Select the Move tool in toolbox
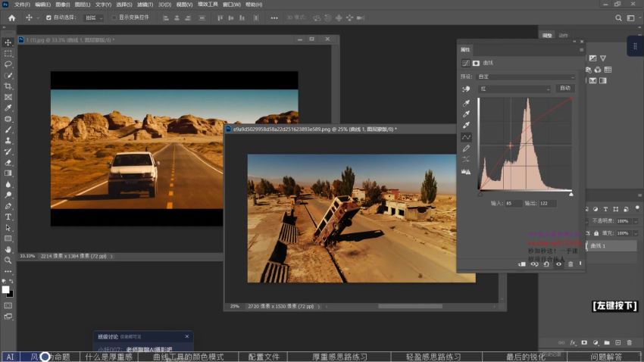644x362 pixels. (x=8, y=42)
